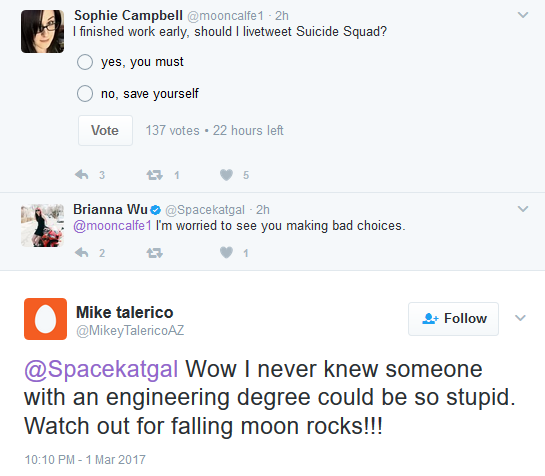Retweet Sophie Campbell's Suicide Squad poll
Image resolution: width=545 pixels, height=476 pixels.
click(x=155, y=175)
